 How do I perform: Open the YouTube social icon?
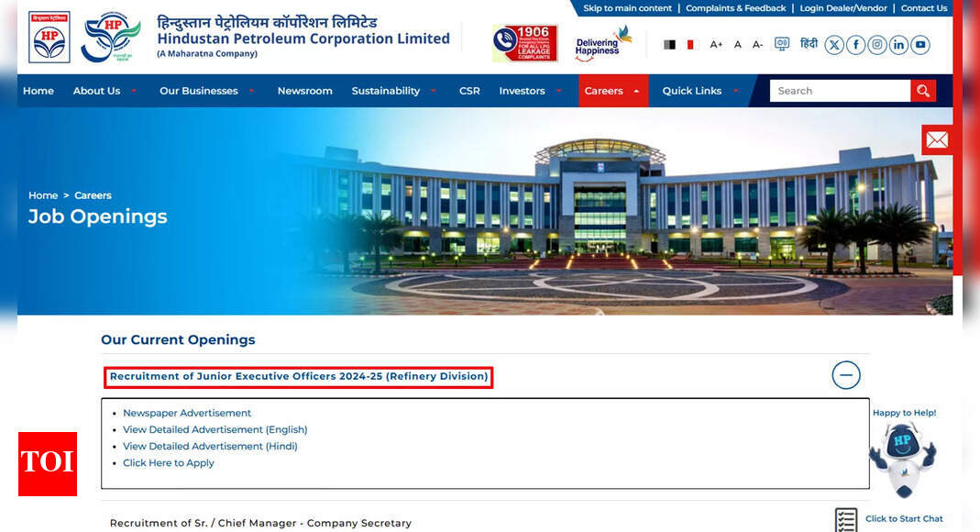(x=920, y=45)
